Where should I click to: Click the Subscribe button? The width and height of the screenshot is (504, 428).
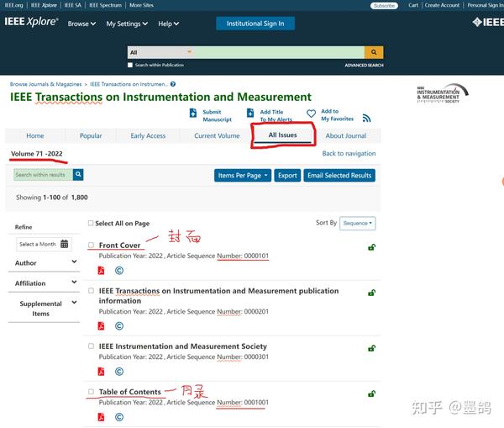click(x=384, y=6)
